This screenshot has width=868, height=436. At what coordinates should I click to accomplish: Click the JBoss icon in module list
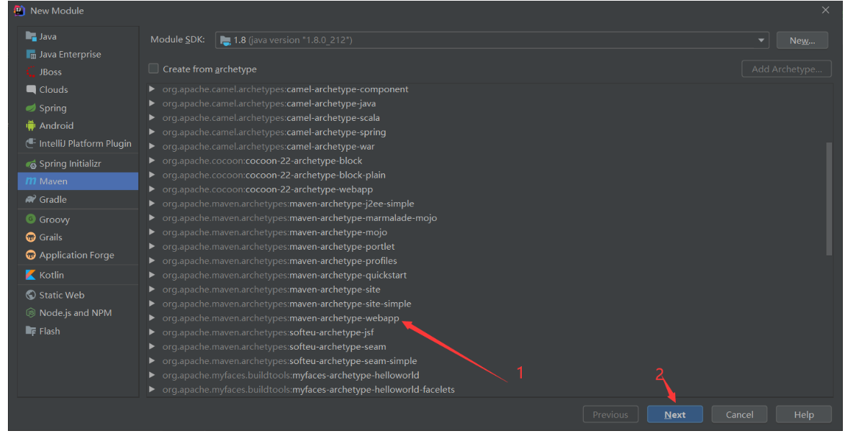click(x=31, y=72)
